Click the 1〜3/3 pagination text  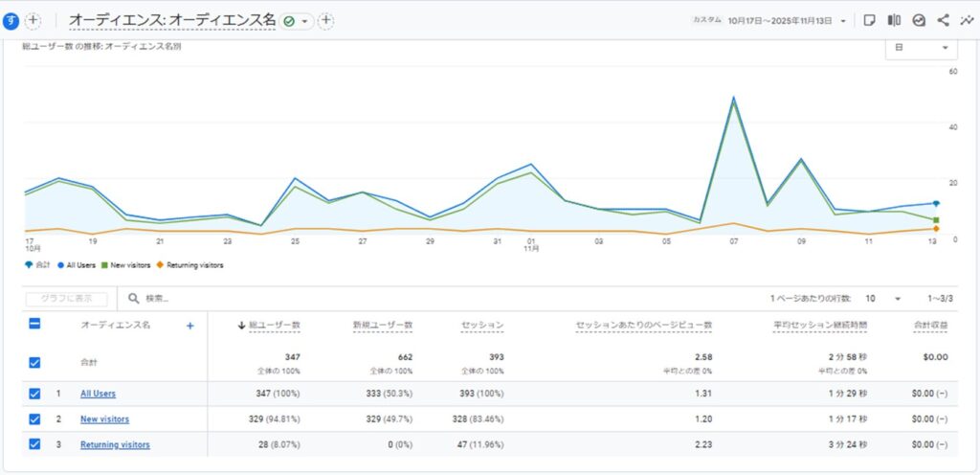tap(941, 299)
